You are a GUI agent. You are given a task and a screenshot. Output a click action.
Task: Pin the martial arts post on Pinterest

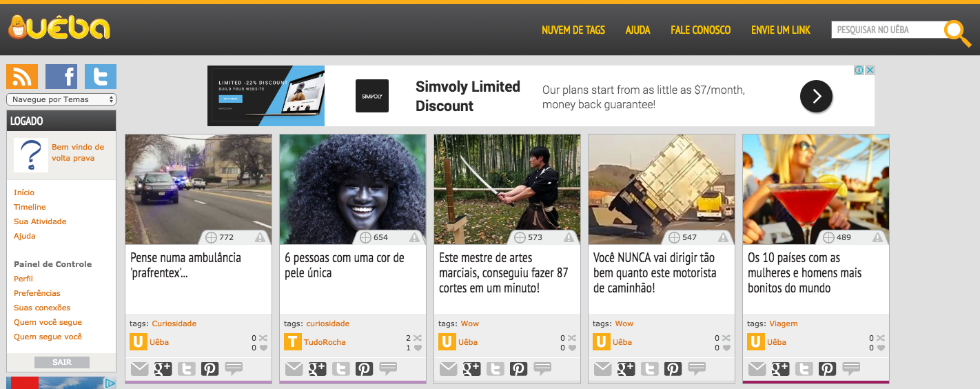(519, 369)
